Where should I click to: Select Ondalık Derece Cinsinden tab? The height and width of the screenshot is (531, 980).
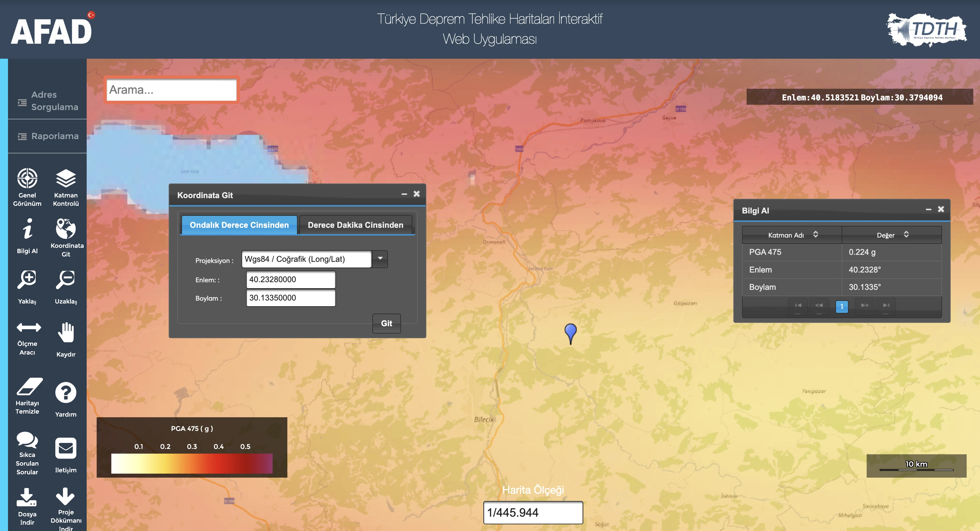[239, 225]
